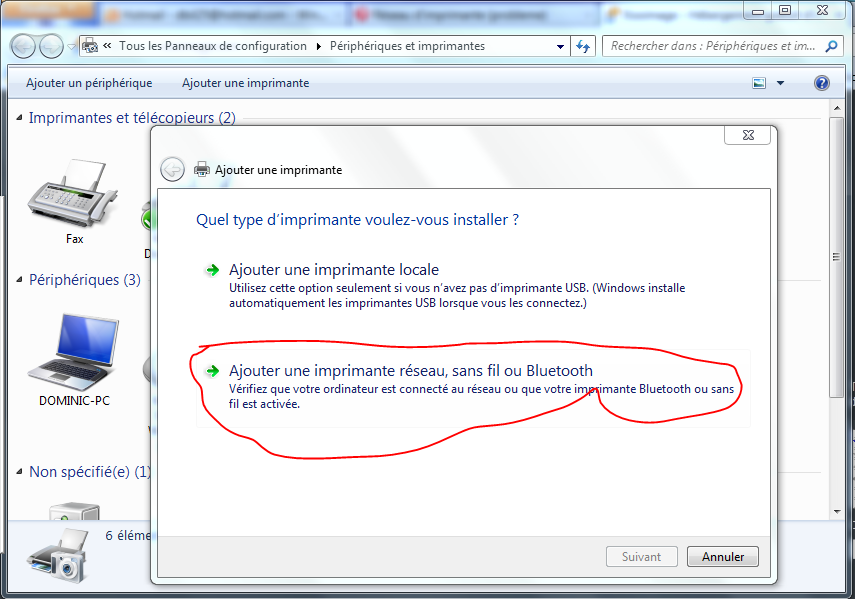Select the DOMINIC-PC laptop icon
The image size is (855, 599).
pos(74,350)
